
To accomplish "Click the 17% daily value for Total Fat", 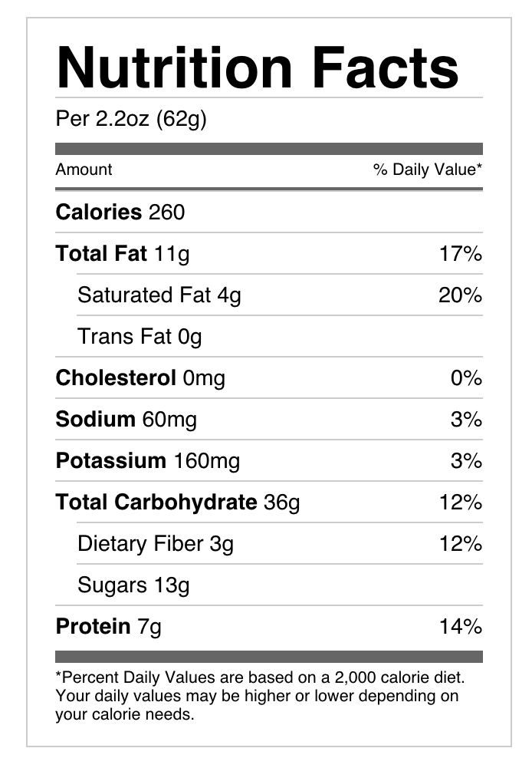I will tap(460, 254).
